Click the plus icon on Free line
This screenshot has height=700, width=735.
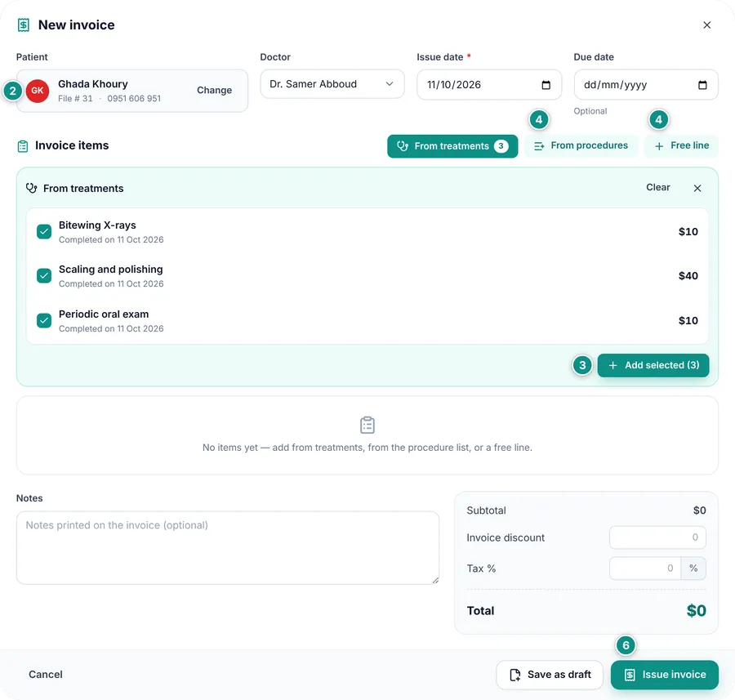coord(659,146)
